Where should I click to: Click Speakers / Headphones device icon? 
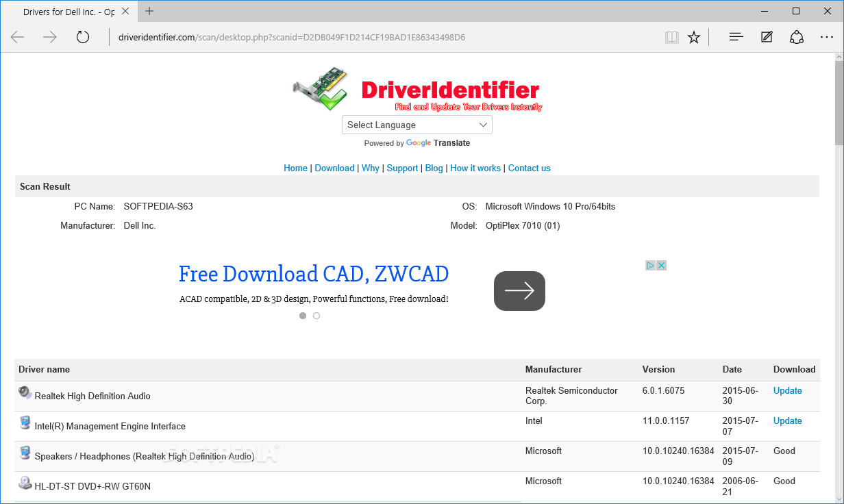click(x=25, y=453)
